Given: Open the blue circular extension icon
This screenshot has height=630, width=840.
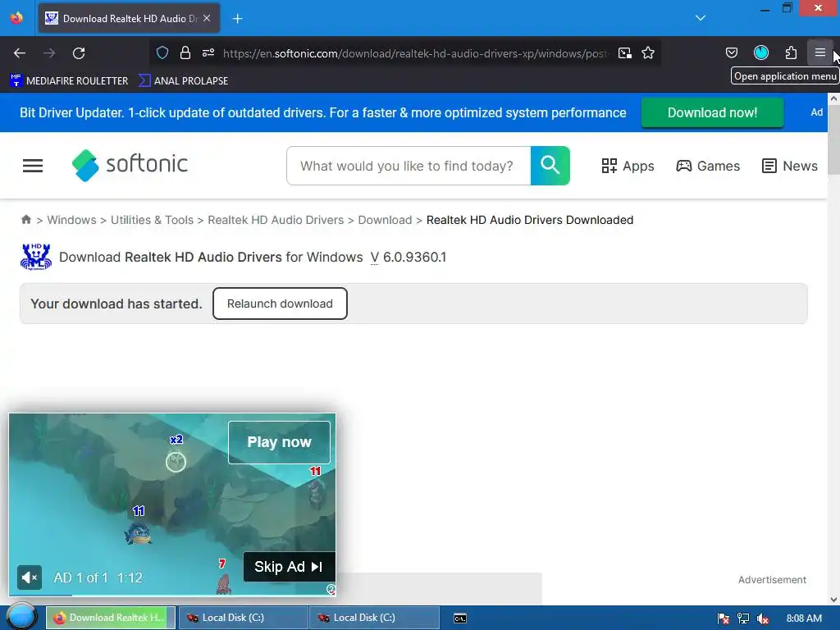Looking at the screenshot, I should pyautogui.click(x=761, y=52).
